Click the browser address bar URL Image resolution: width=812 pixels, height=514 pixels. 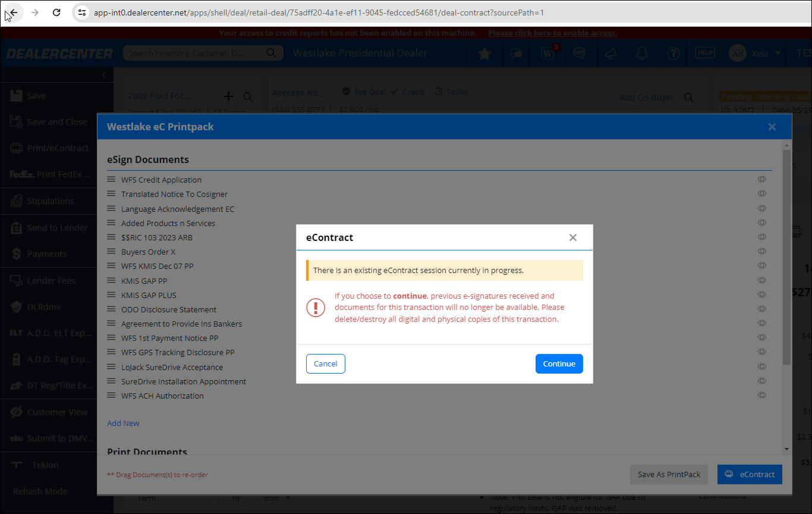(x=319, y=12)
